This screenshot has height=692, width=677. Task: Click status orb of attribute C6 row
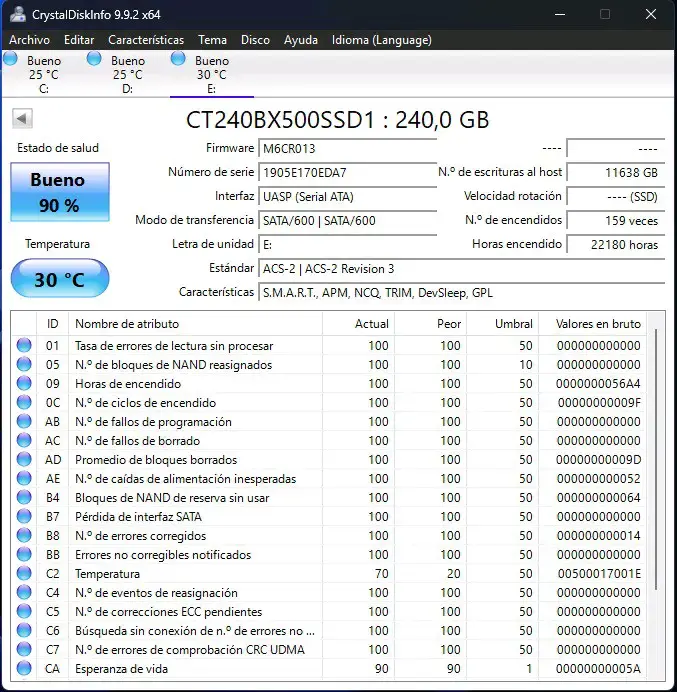(x=24, y=630)
